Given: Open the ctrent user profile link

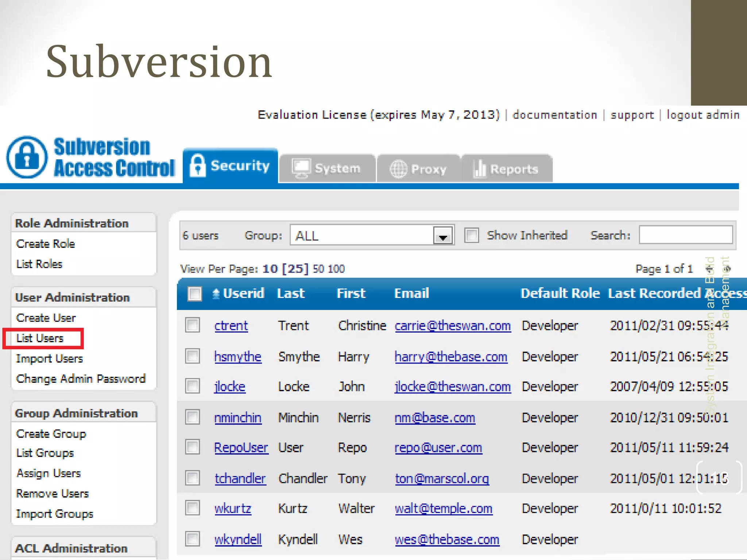Looking at the screenshot, I should click(x=231, y=326).
